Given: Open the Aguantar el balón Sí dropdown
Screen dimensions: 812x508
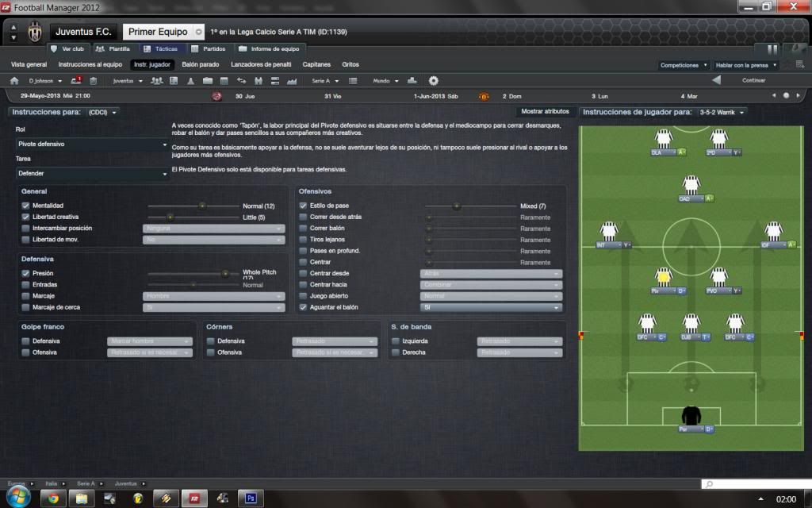Looking at the screenshot, I should (x=491, y=307).
